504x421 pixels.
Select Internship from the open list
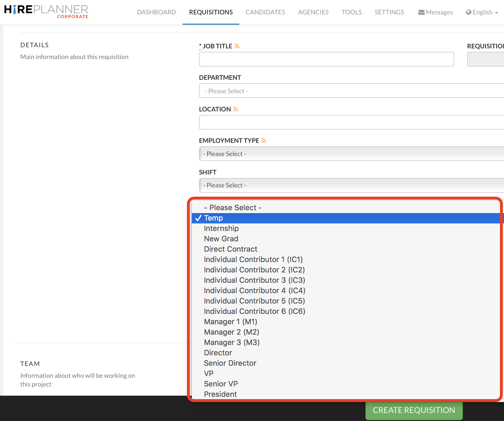point(221,228)
